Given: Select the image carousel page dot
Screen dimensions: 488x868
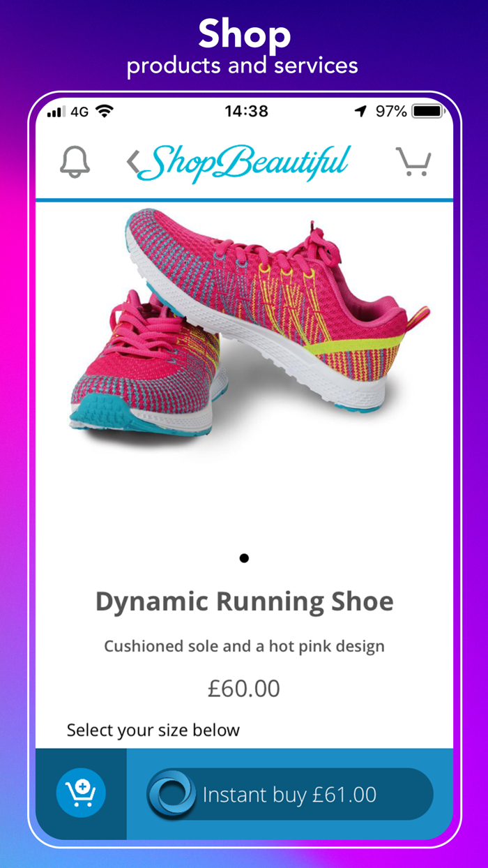Looking at the screenshot, I should (x=244, y=558).
